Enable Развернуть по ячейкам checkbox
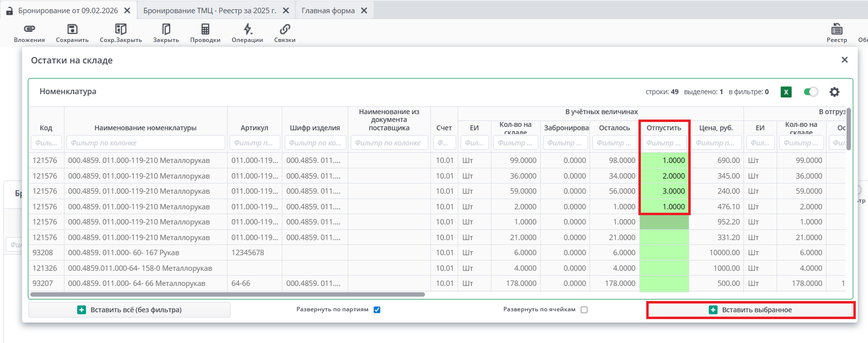868x343 pixels. (x=584, y=310)
